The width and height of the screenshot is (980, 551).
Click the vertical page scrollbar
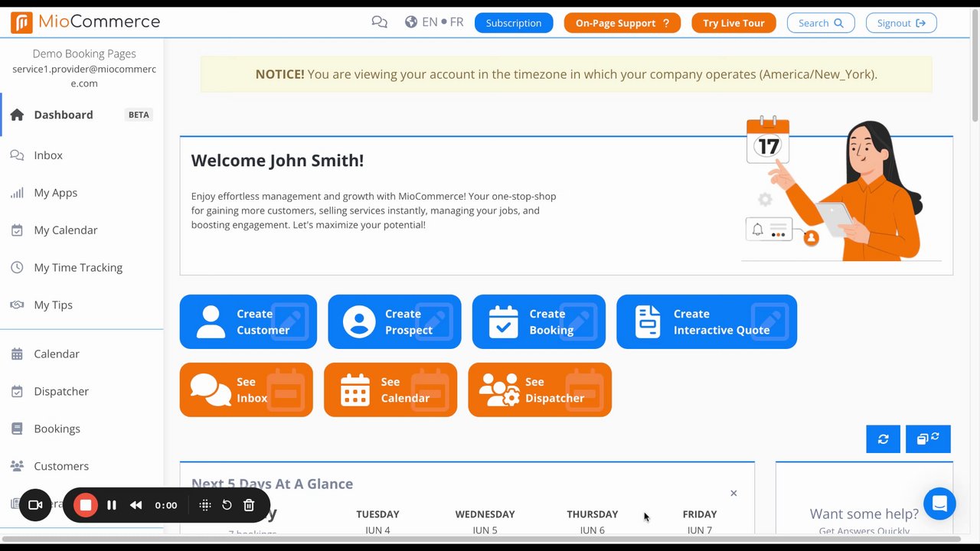coord(975,65)
